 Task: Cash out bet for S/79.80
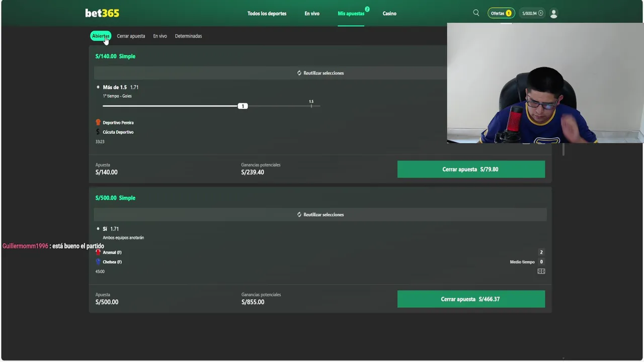[x=471, y=169]
